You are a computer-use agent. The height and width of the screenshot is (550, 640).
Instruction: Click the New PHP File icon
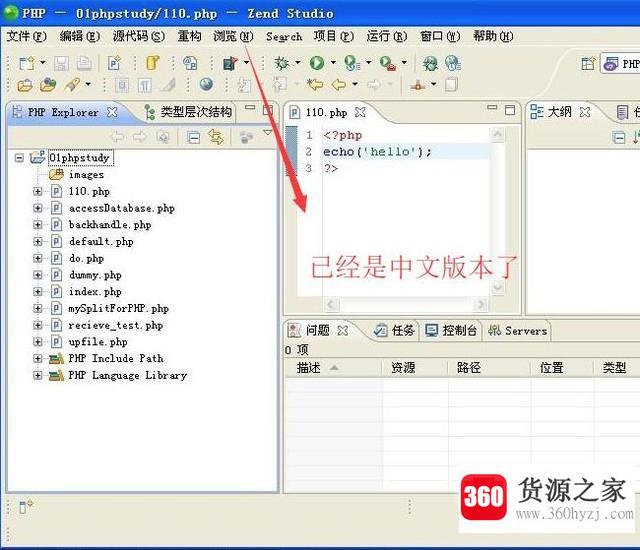click(x=114, y=63)
